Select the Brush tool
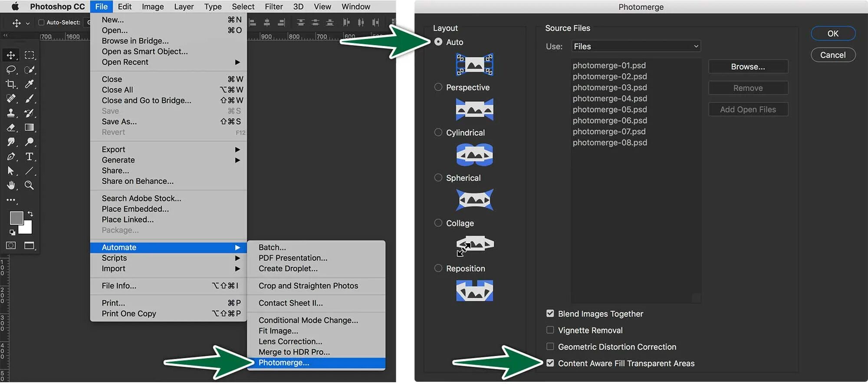 [x=29, y=99]
